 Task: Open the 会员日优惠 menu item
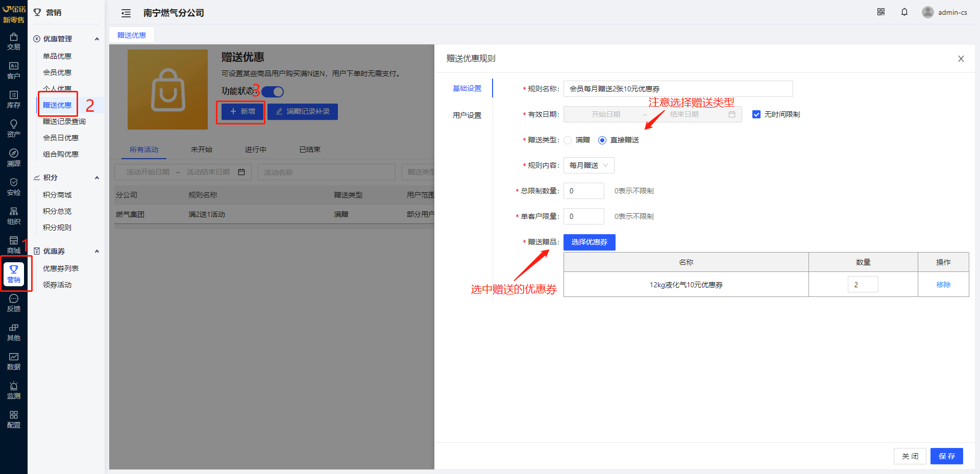pyautogui.click(x=61, y=138)
